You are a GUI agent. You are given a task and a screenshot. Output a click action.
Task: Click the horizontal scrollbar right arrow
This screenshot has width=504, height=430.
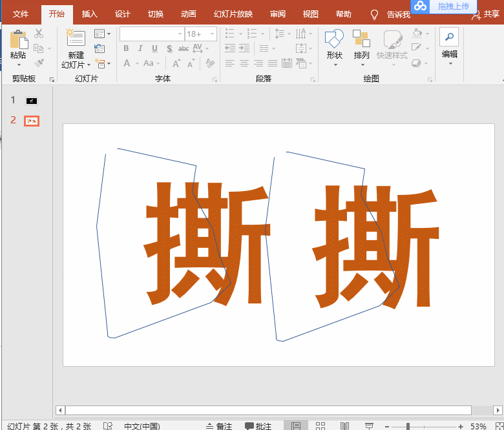point(498,410)
